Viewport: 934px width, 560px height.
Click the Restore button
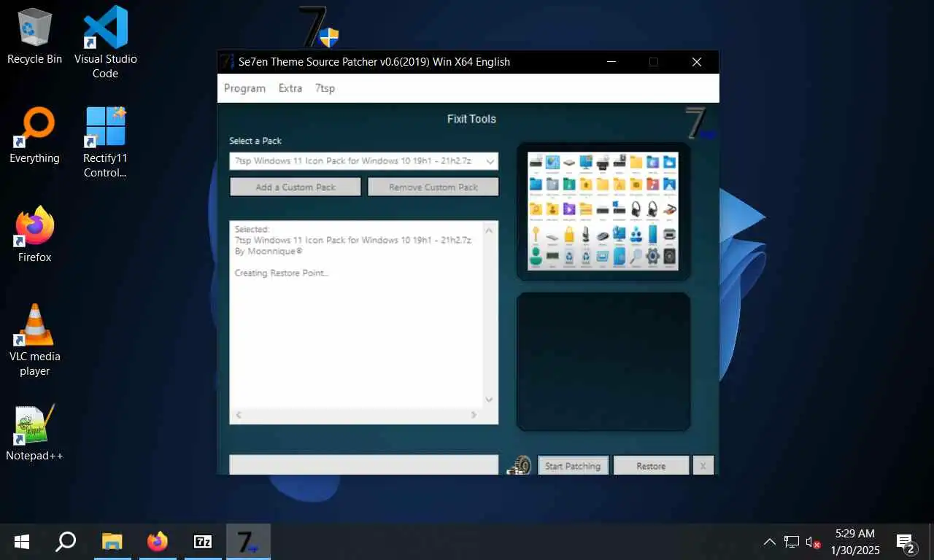point(651,466)
